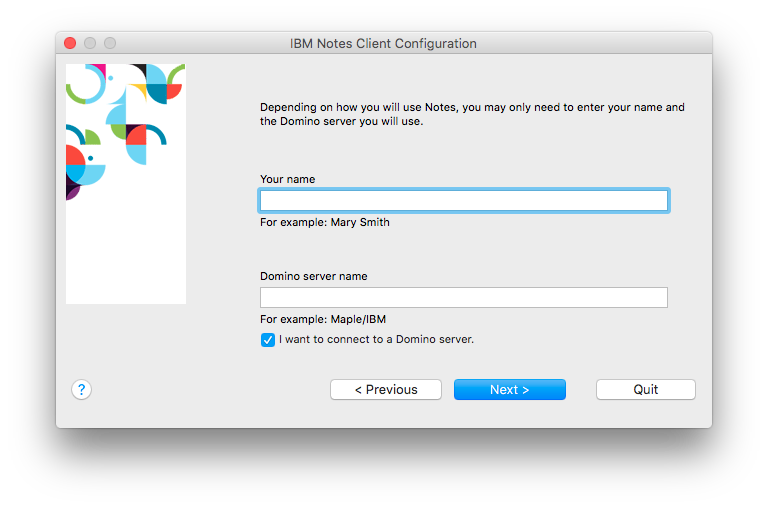Close the window with the red button
This screenshot has height=508, width=768.
coord(70,43)
